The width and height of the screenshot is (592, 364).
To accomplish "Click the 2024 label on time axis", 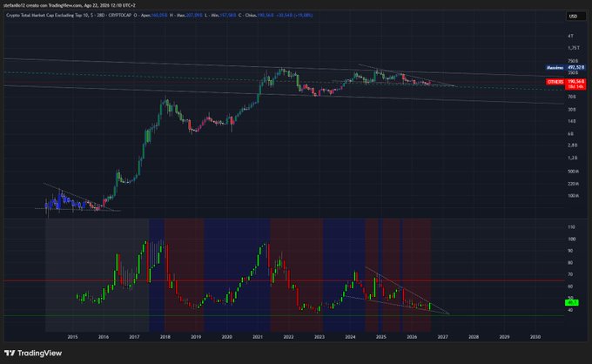I will (350, 337).
